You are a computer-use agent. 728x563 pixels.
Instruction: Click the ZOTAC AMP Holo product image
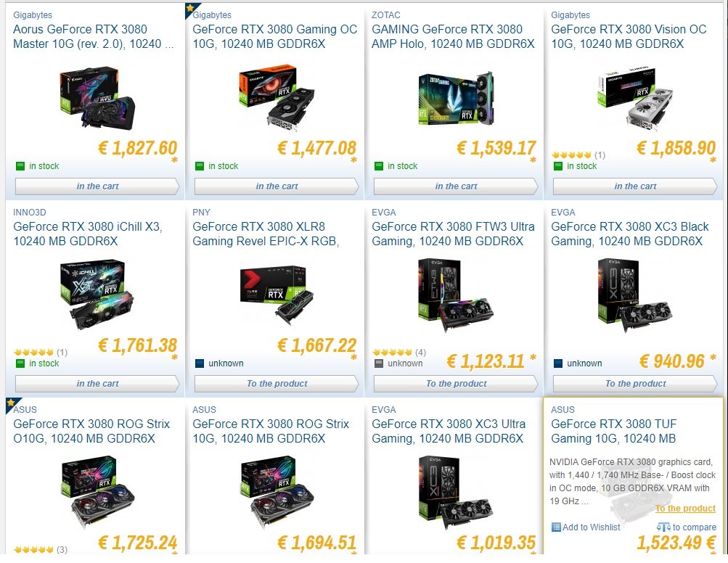click(456, 99)
